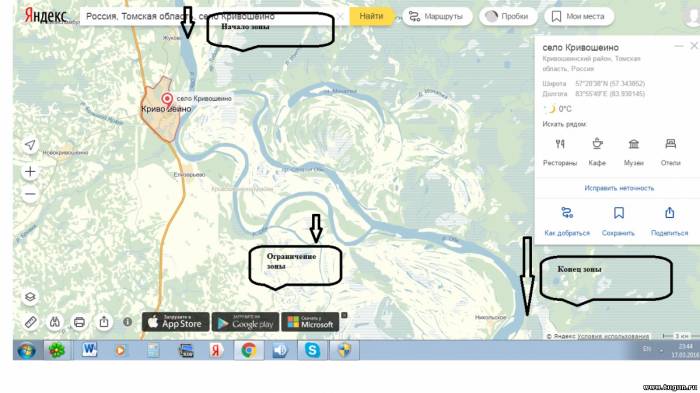Click the binoculars panorama icon
This screenshot has height=393, width=700.
click(x=55, y=322)
